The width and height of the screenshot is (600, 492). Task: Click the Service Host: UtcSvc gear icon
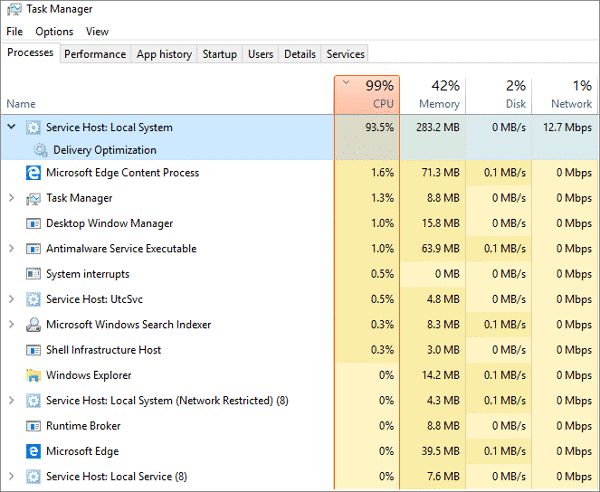33,299
